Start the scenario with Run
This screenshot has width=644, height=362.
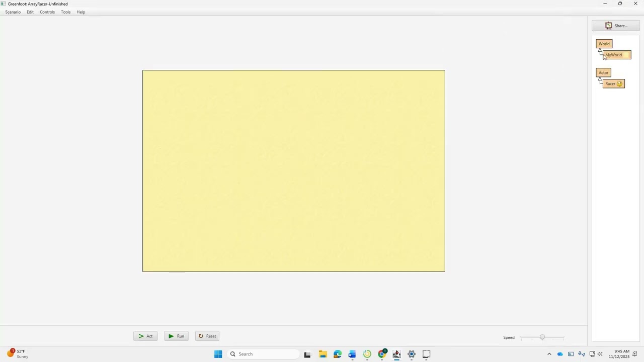tap(176, 336)
